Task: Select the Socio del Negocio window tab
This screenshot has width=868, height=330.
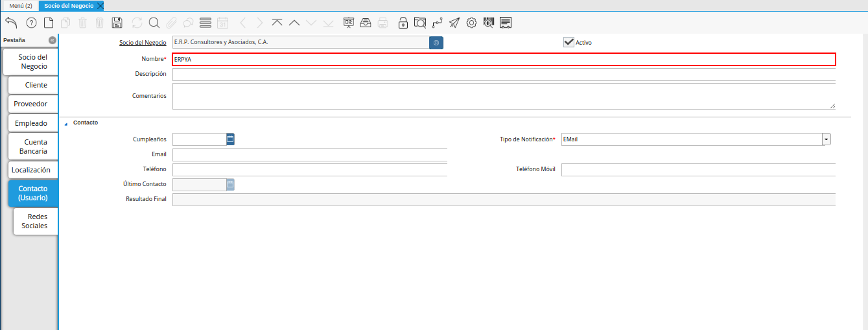Action: pos(69,5)
